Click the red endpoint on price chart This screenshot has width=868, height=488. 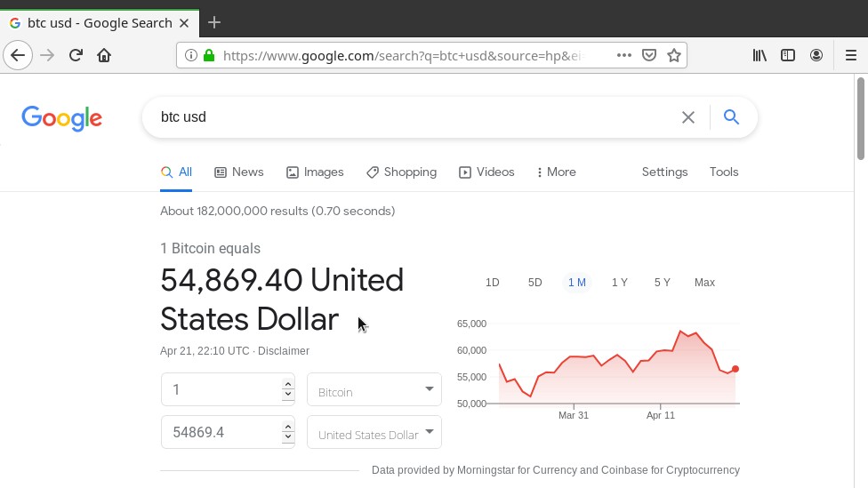tap(735, 369)
